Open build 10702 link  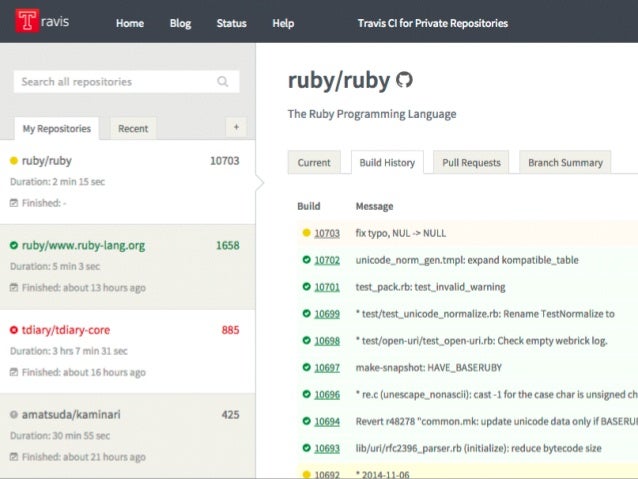pos(327,260)
